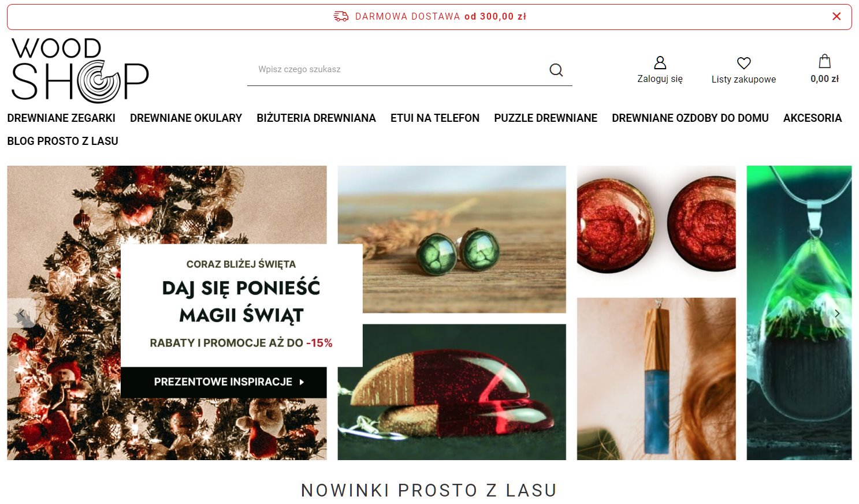Image resolution: width=859 pixels, height=504 pixels.
Task: Click the delivery truck icon in banner
Action: (341, 16)
